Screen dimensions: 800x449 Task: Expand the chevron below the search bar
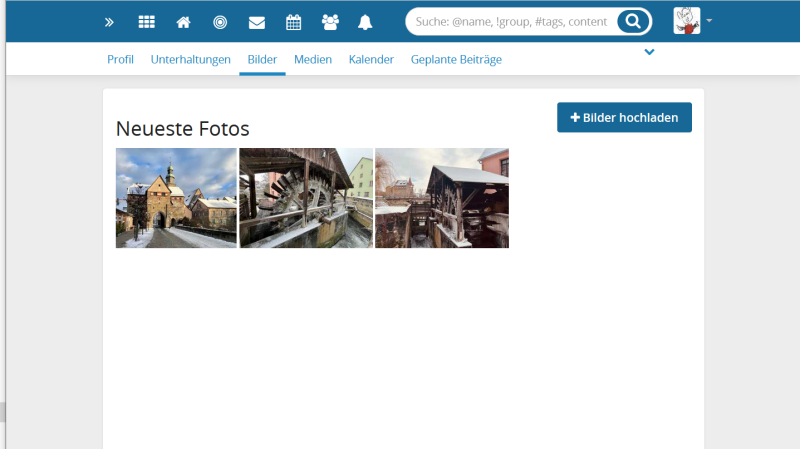tap(650, 52)
